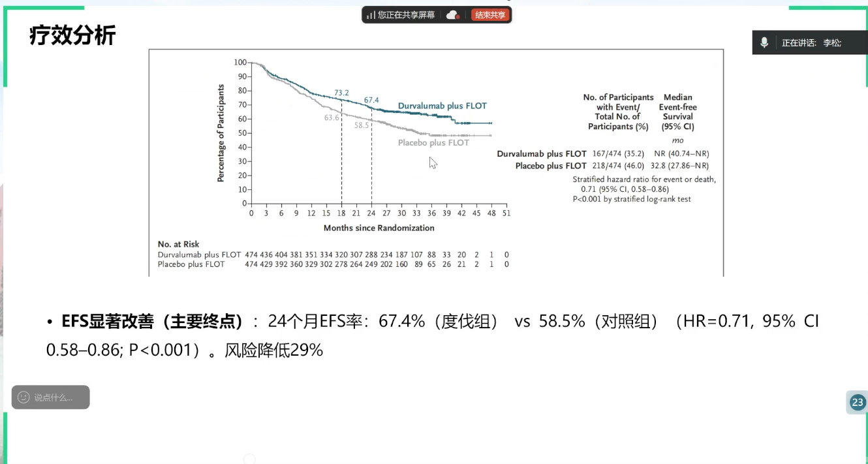
Task: Click the 58.5 data label on chart
Action: (362, 125)
